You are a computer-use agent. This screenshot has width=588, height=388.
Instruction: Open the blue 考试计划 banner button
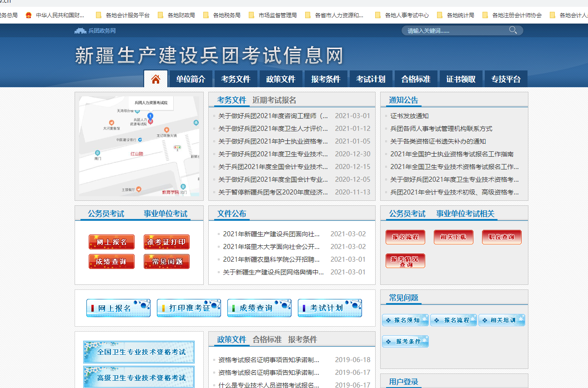tap(330, 308)
